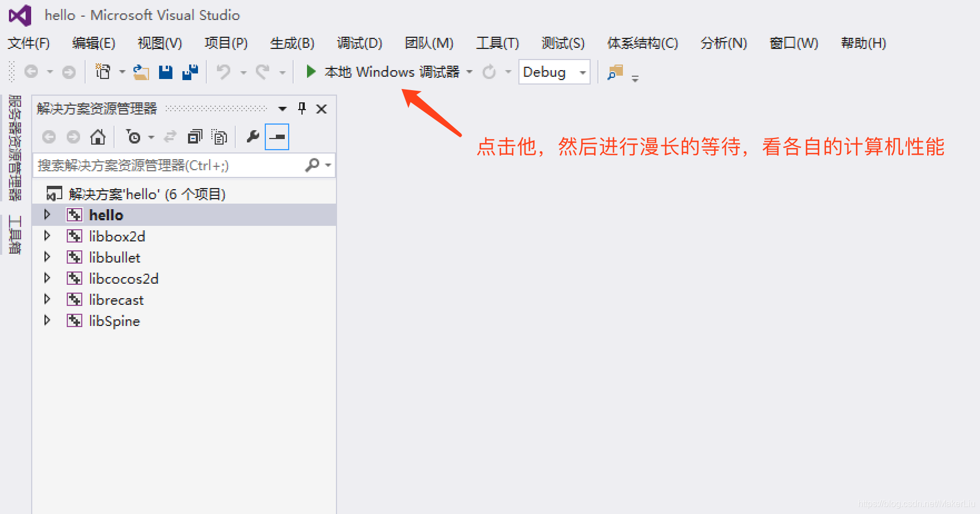Viewport: 980px width, 514px height.
Task: Open the 分析(N) menu
Action: (x=724, y=43)
